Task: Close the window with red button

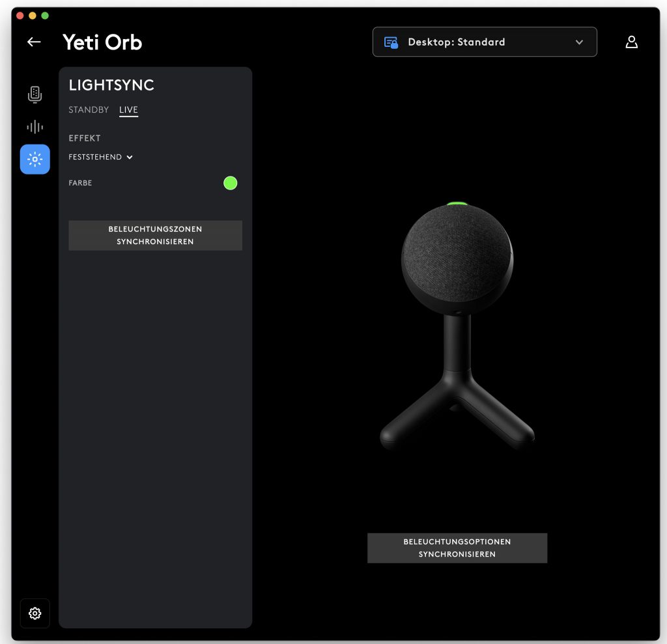Action: (x=20, y=16)
